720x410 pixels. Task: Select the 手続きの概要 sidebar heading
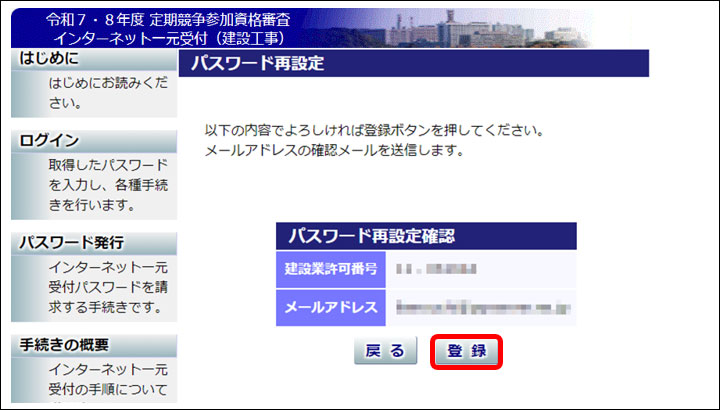[x=65, y=345]
